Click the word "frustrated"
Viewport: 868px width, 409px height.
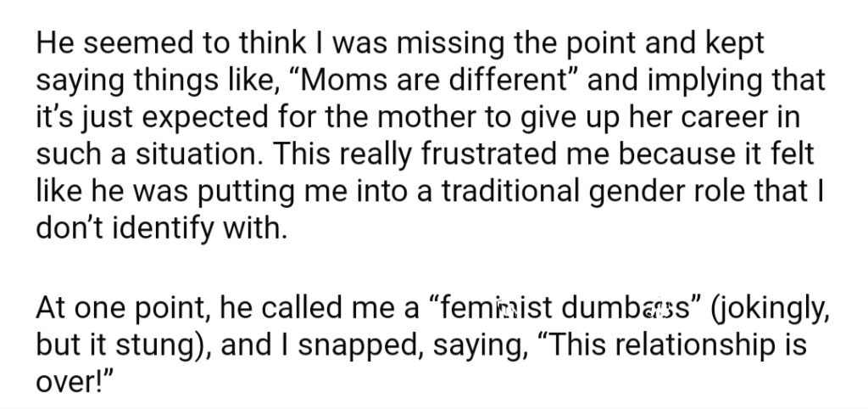tap(487, 154)
